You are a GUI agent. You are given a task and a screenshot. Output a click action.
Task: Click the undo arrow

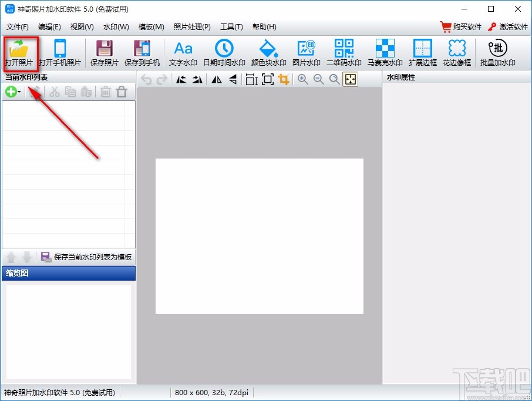pyautogui.click(x=146, y=79)
